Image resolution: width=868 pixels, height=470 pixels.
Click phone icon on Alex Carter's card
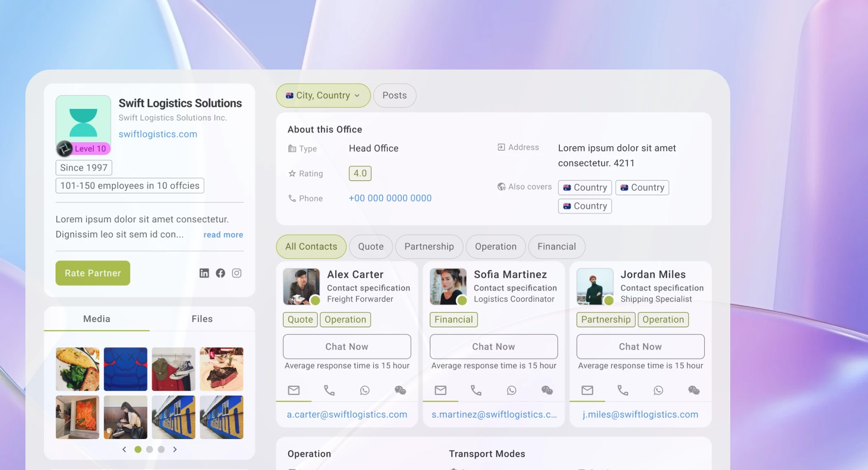tap(329, 390)
